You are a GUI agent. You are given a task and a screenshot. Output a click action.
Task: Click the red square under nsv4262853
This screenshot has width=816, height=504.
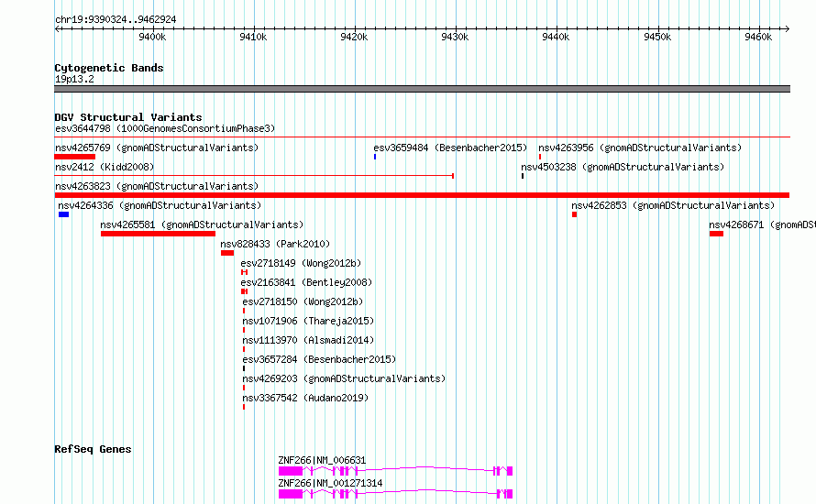tap(574, 214)
